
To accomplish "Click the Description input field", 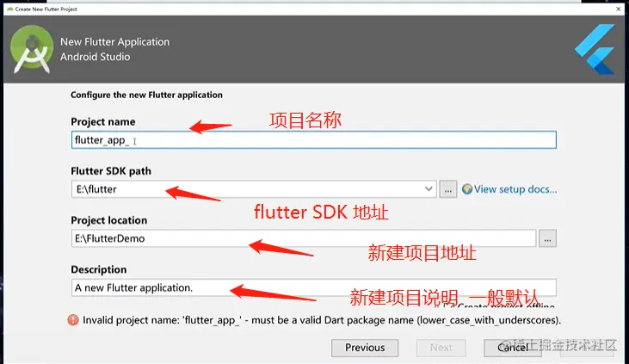I will (314, 287).
